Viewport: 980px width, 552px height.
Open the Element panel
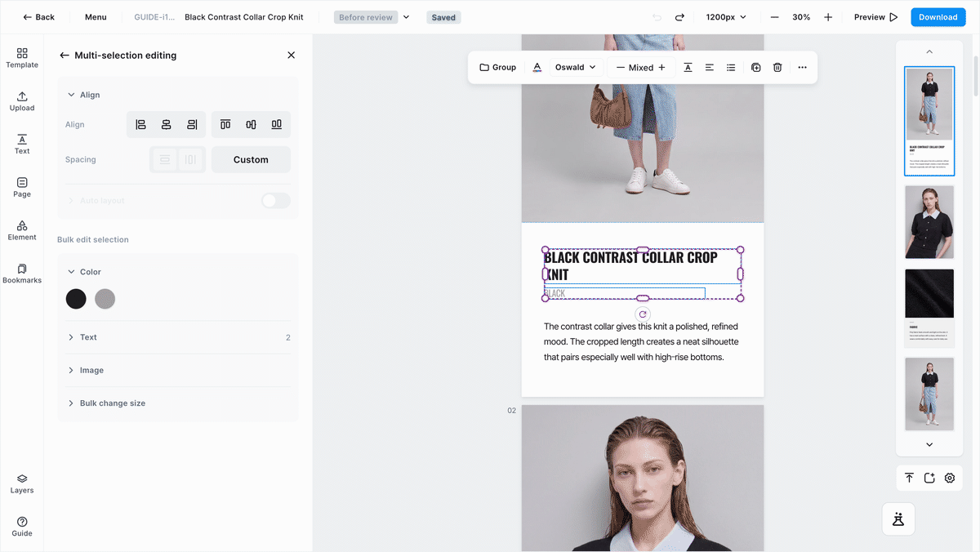pos(22,231)
